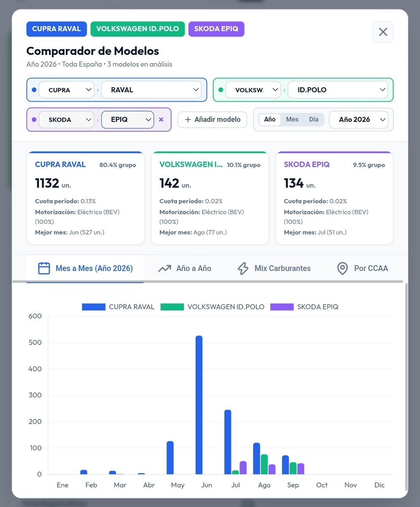Viewport: 420px width, 507px height.
Task: Toggle CUPRA RAVAL series in chart legend
Action: 118,307
